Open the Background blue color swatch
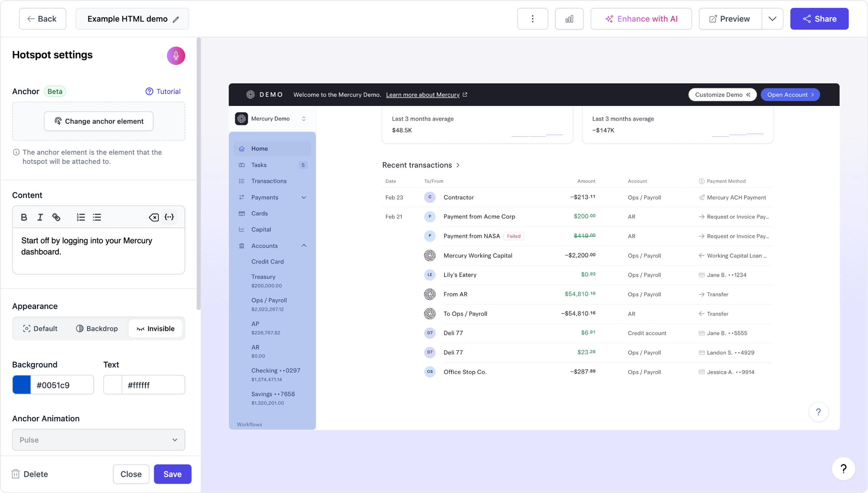This screenshot has height=493, width=868. [22, 385]
